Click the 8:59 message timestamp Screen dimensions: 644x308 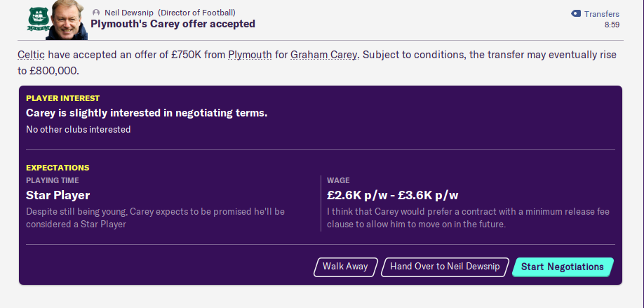pos(612,25)
